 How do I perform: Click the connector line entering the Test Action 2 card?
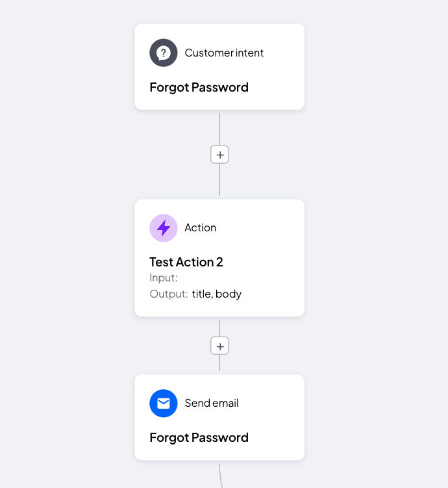pos(219,179)
